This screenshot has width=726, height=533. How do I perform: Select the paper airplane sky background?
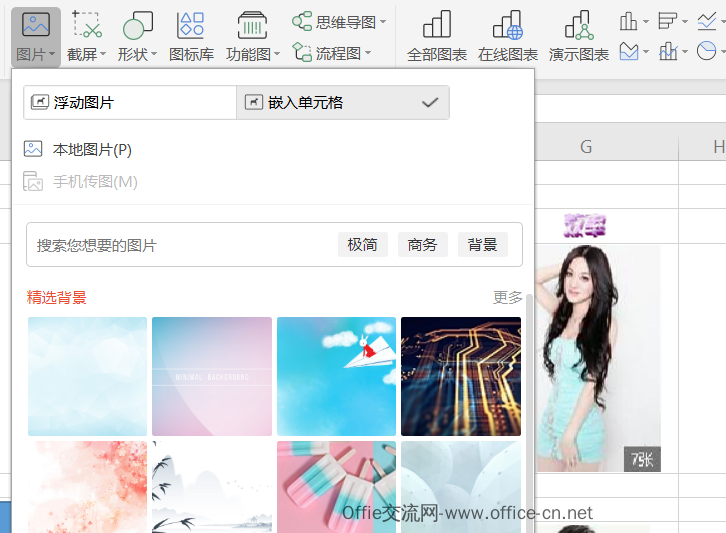coord(337,376)
